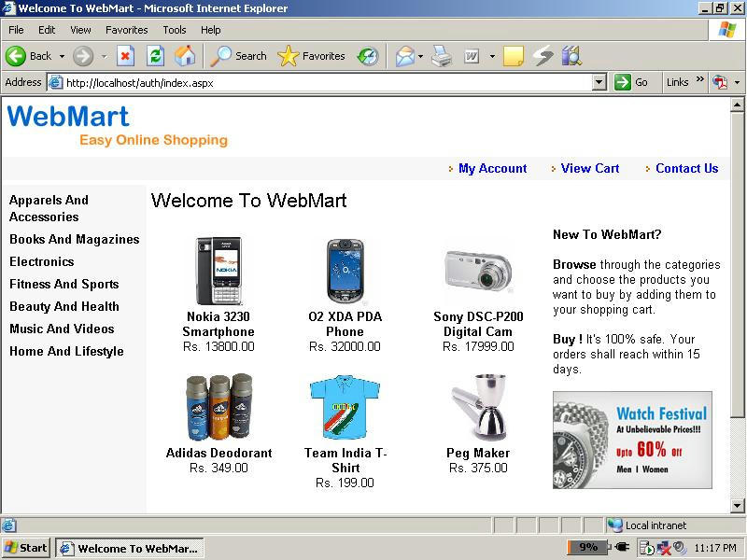Click the status bar Internet Explorer page icon

coord(8,525)
